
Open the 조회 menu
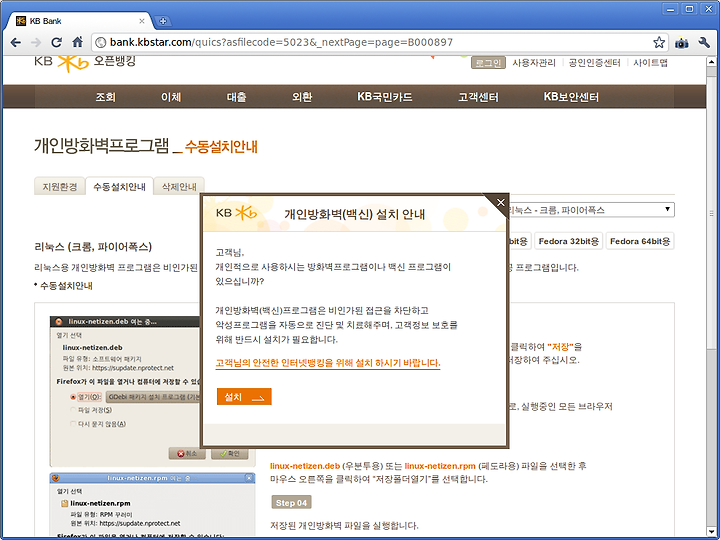point(106,97)
